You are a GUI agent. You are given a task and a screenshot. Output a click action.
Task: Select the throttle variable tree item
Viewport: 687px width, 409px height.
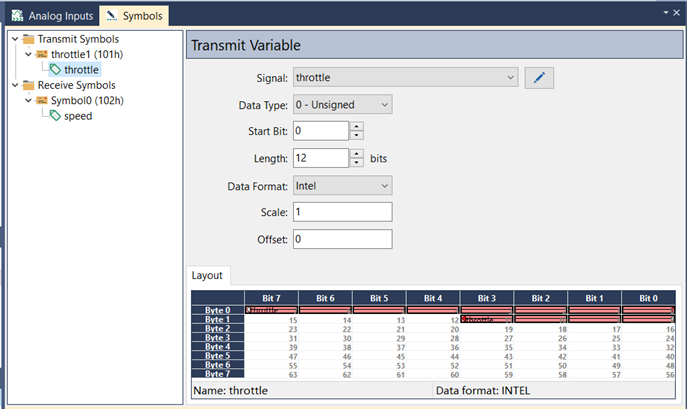(x=81, y=70)
